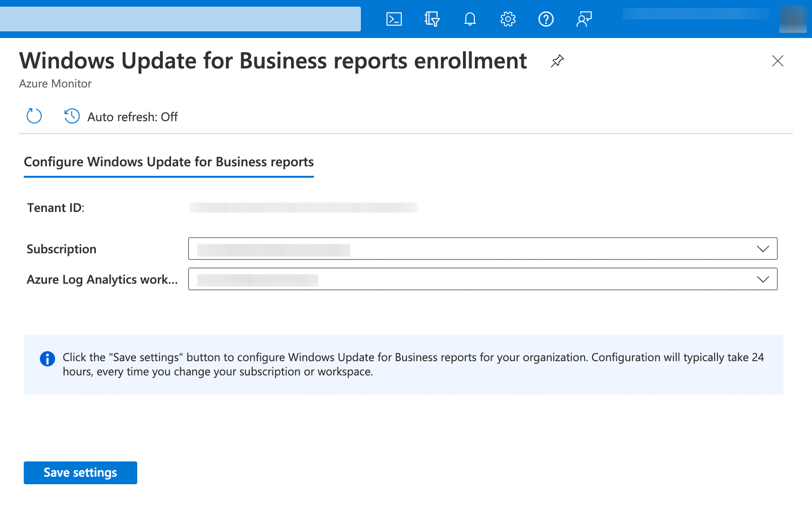The width and height of the screenshot is (812, 508).
Task: Open the Feedback icon
Action: (584, 19)
